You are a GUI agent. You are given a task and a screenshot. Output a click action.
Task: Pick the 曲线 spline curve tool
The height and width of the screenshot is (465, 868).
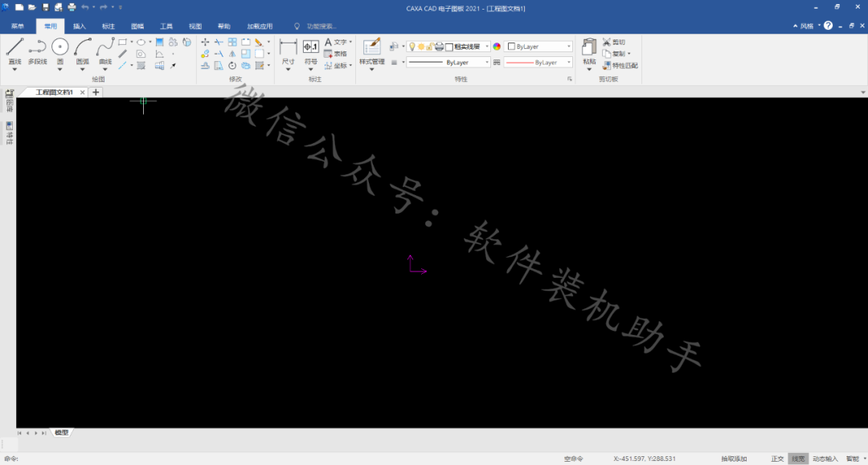click(105, 51)
